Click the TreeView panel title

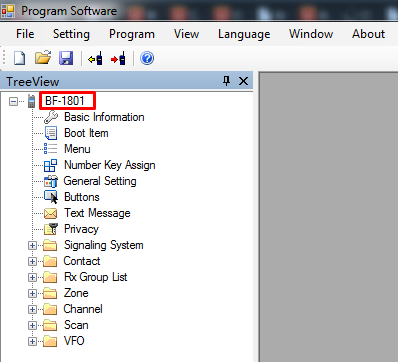pos(33,82)
